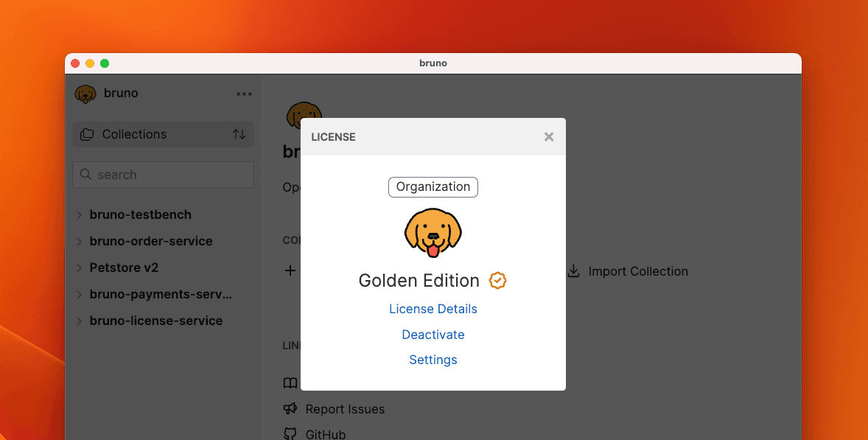This screenshot has height=440, width=868.
Task: Open the three-dots menu next to bruno
Action: 244,94
